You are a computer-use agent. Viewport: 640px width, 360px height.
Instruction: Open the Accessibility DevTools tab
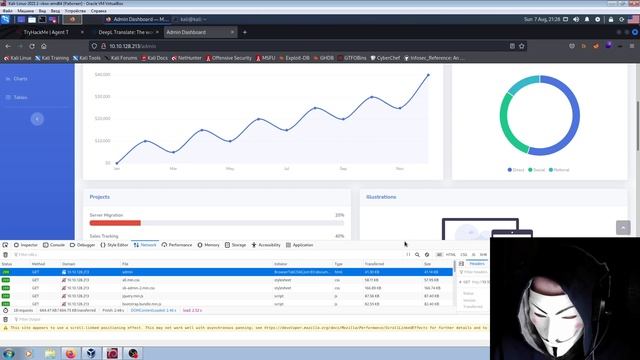pyautogui.click(x=266, y=245)
